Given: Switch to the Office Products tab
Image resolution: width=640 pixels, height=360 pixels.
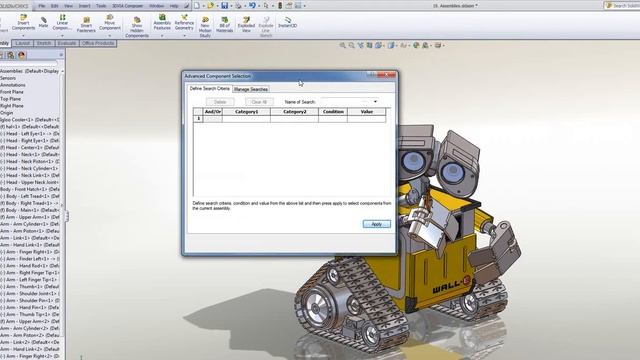Looking at the screenshot, I should (98, 43).
